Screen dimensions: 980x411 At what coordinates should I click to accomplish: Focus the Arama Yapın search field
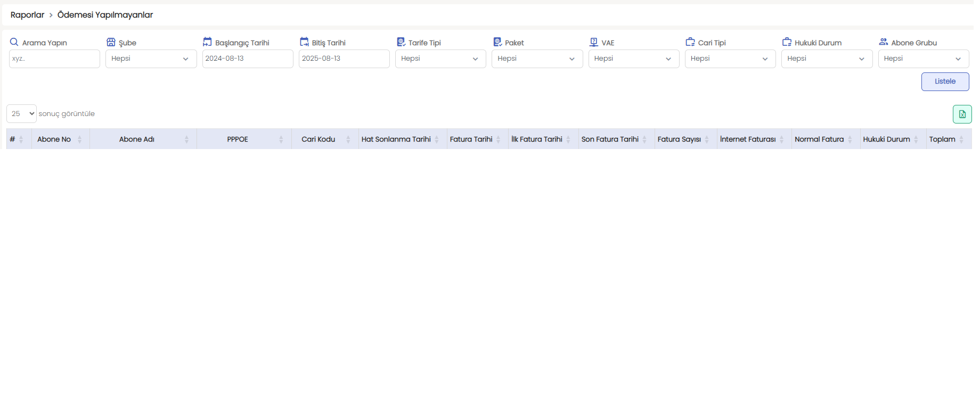54,59
